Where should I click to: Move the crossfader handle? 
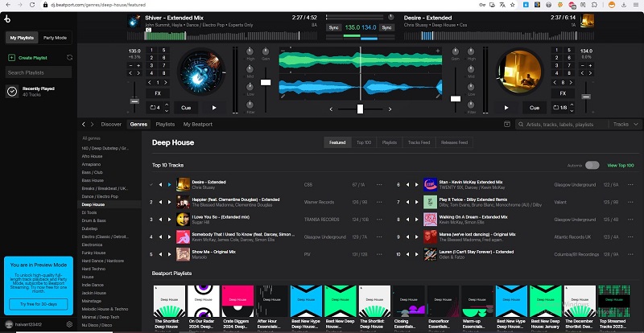tap(360, 109)
